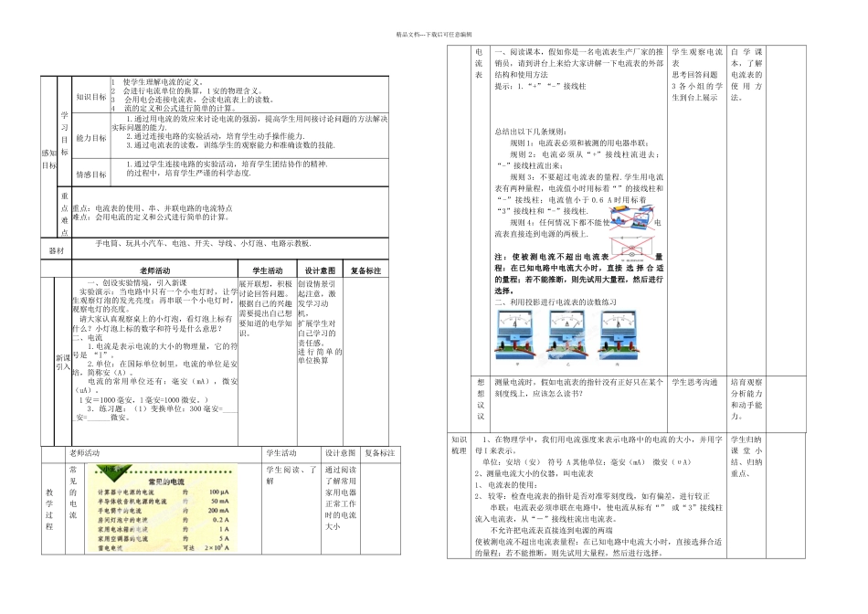Viewport: 868px width, 614px height.
Task: Click the row 半导体收音机电源的电流 50 mA
Action: click(163, 501)
